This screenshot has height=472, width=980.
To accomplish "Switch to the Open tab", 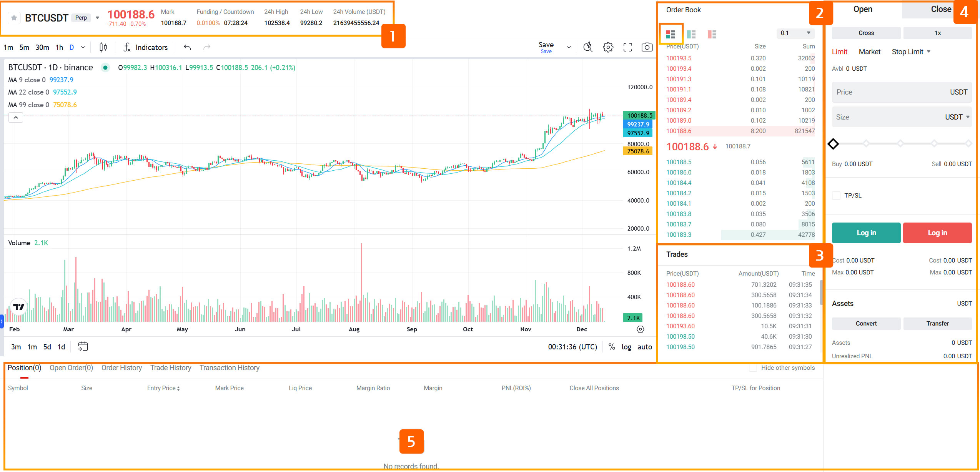I will click(863, 10).
